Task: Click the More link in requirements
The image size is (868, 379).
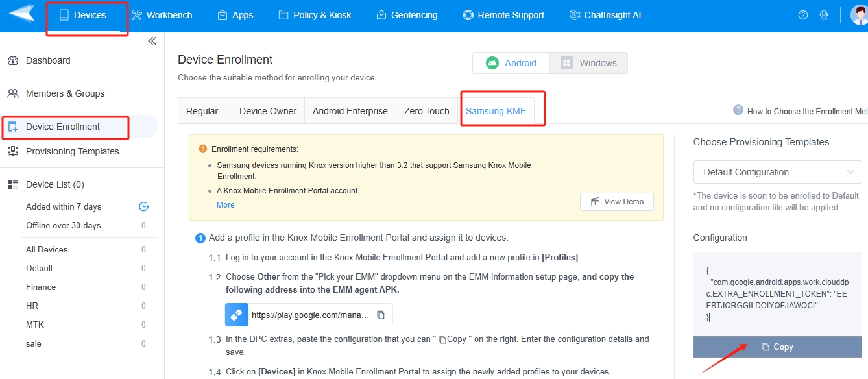Action: coord(226,205)
